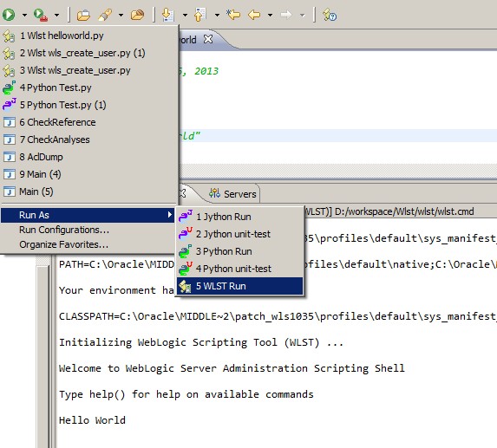Open the Run As submenu
The height and width of the screenshot is (448, 497).
coord(88,215)
